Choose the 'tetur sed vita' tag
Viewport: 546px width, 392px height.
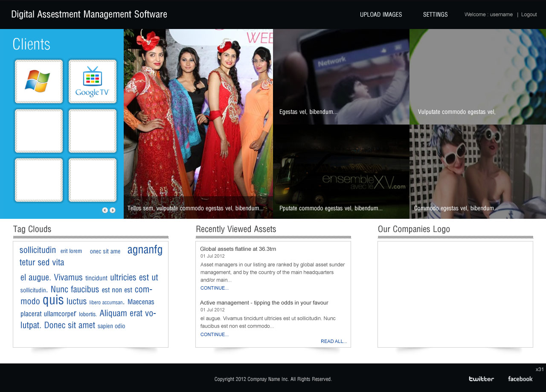tap(42, 262)
